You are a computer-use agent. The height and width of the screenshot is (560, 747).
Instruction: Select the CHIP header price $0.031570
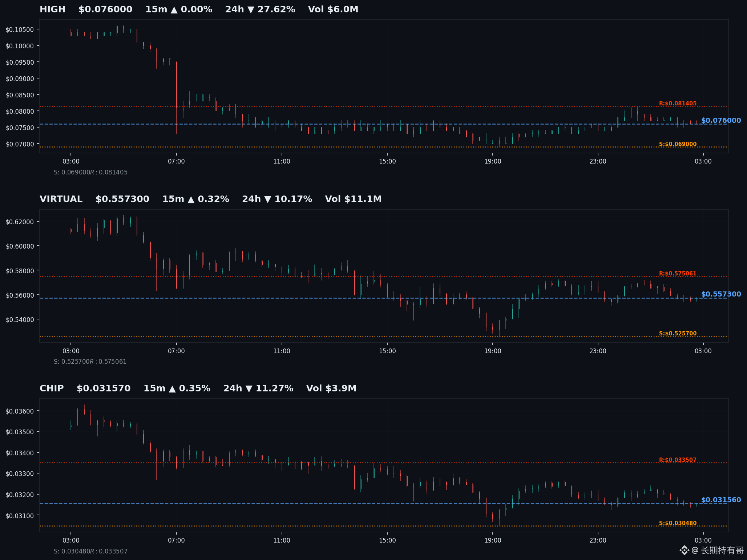pos(104,388)
